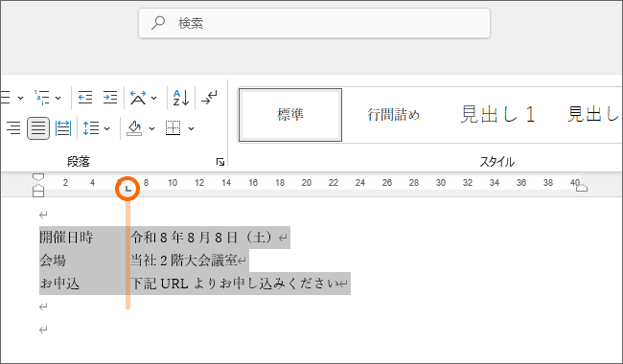Open the shading color dropdown arrow
The width and height of the screenshot is (623, 364).
coord(151,128)
